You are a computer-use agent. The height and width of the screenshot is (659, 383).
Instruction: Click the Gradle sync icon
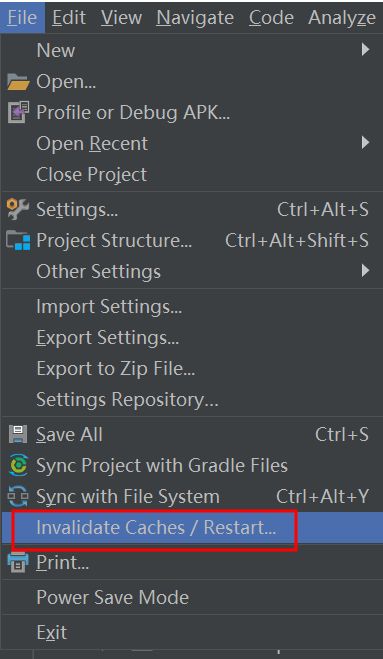point(18,465)
